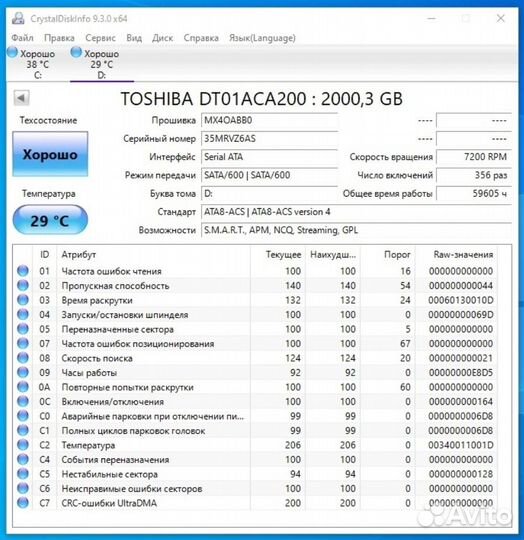
Task: Click status circle for attribute 05 reallocated sectors
Action: (23, 329)
